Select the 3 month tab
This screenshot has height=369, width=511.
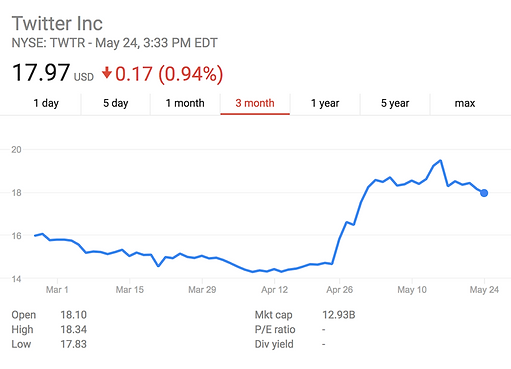(x=255, y=103)
